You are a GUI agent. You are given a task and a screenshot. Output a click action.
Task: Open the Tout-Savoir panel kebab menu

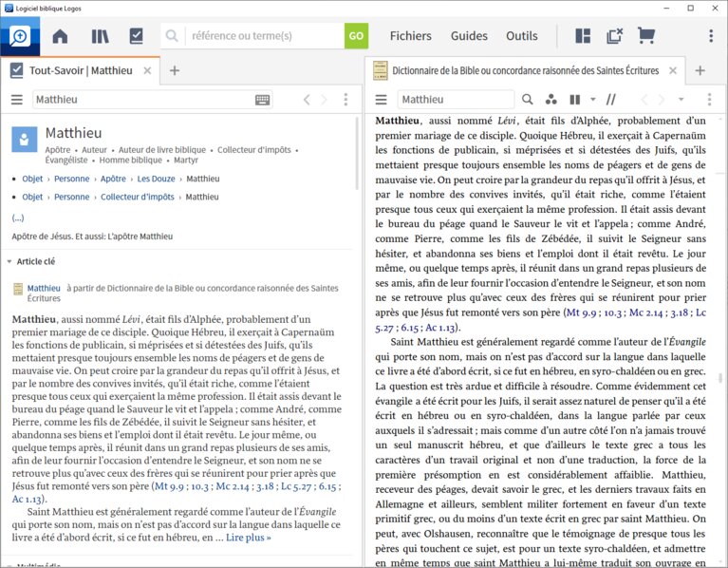tap(345, 100)
